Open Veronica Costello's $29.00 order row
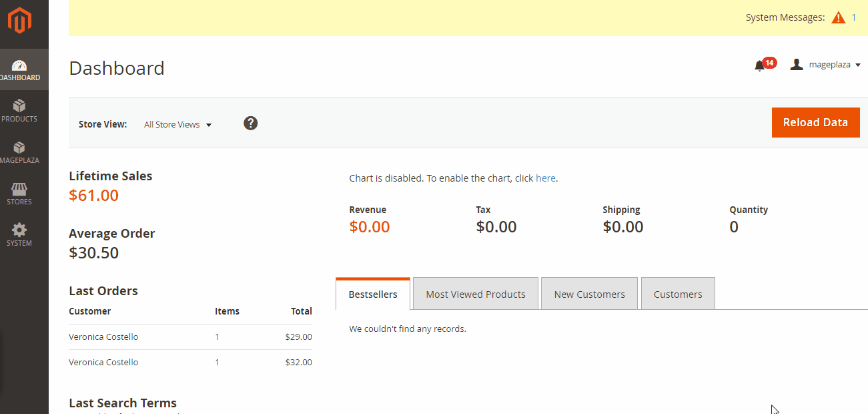 190,337
